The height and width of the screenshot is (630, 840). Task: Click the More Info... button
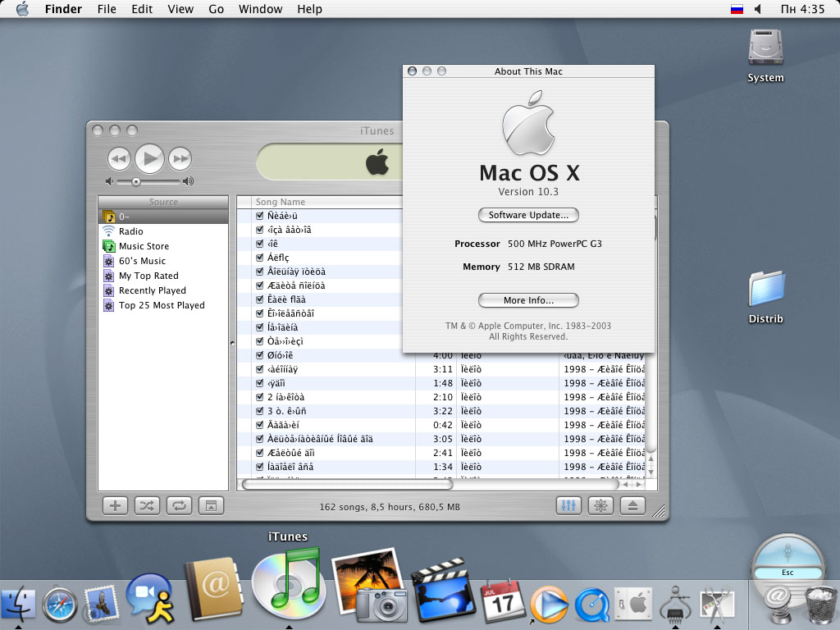click(528, 300)
